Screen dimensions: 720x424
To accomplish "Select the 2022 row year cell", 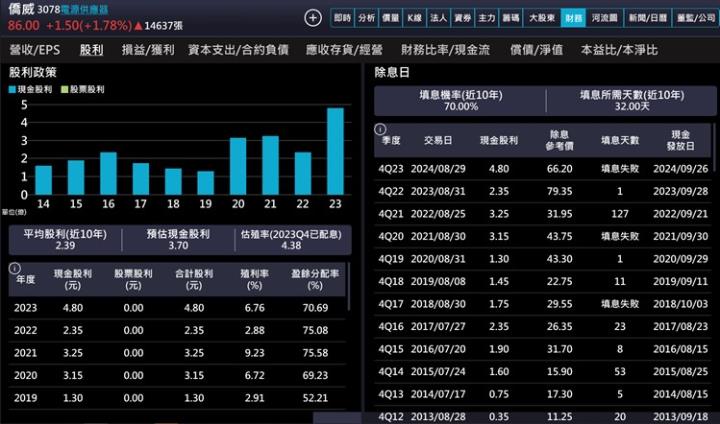I will pyautogui.click(x=25, y=330).
